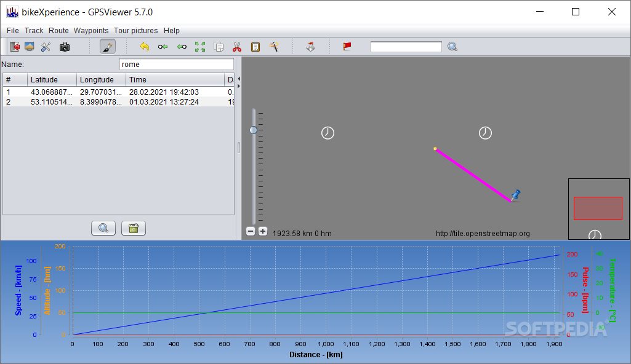Click the bikeXperience app icon in title bar
The image size is (631, 364).
(12, 12)
